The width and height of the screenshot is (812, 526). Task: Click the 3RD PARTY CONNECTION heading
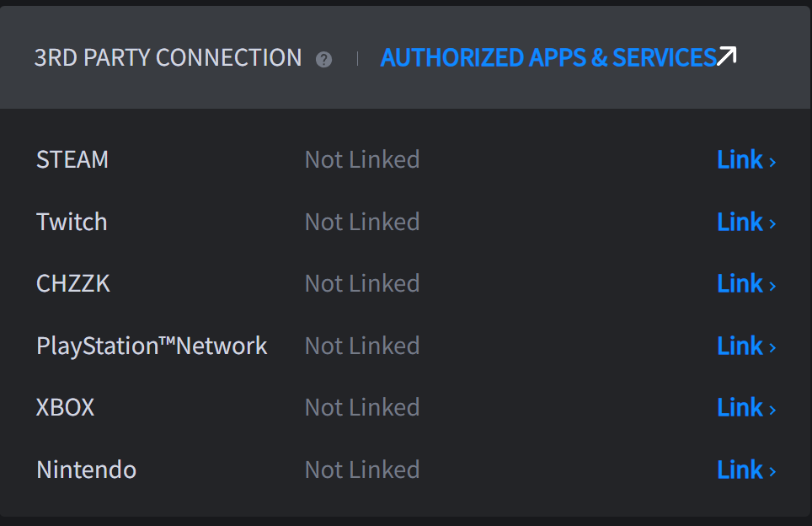(168, 57)
